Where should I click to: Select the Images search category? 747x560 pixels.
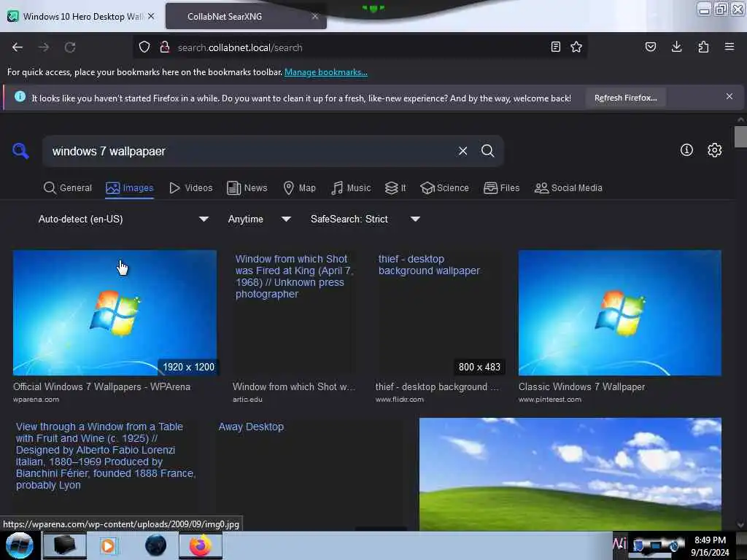130,187
